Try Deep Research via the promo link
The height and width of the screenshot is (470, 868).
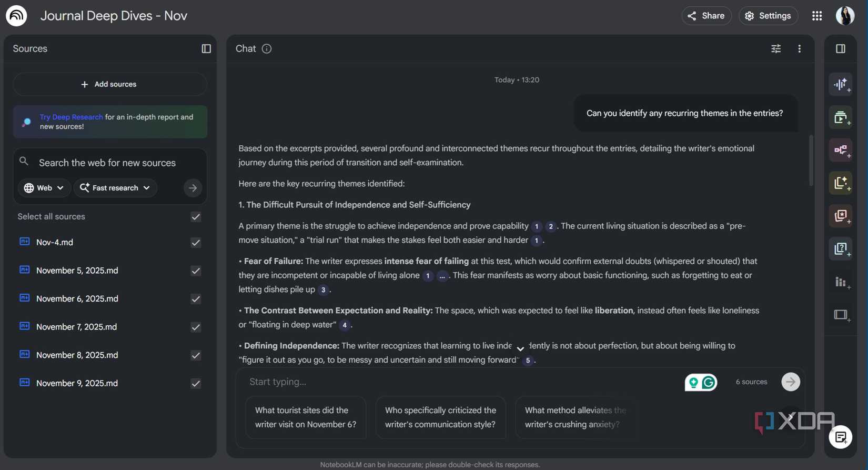pyautogui.click(x=71, y=116)
